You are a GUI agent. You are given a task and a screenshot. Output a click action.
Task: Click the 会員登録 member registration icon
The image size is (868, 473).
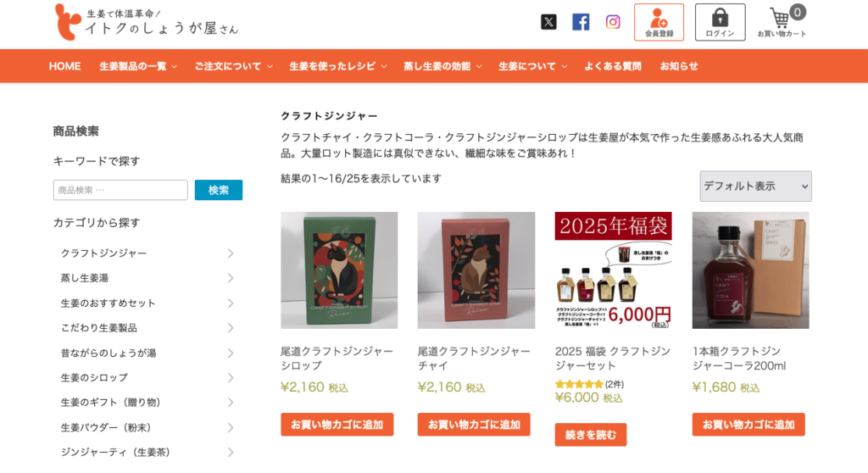[659, 22]
